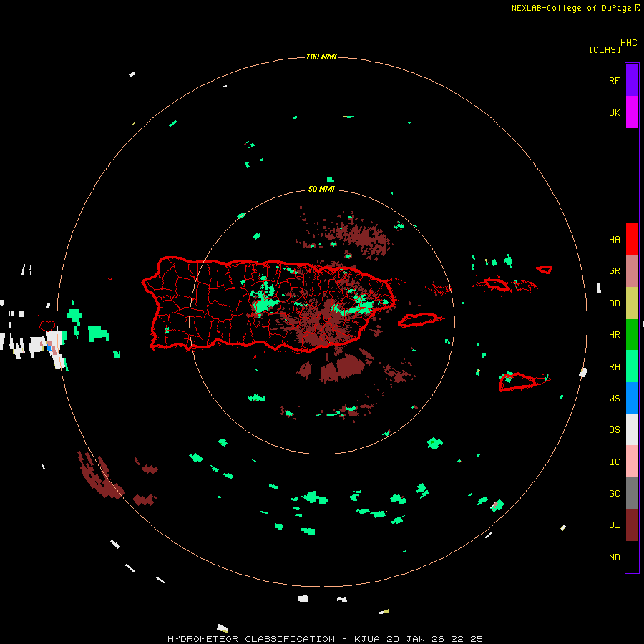Select the GR legend color block
Viewport: 644px width, 644px height.
(x=632, y=271)
